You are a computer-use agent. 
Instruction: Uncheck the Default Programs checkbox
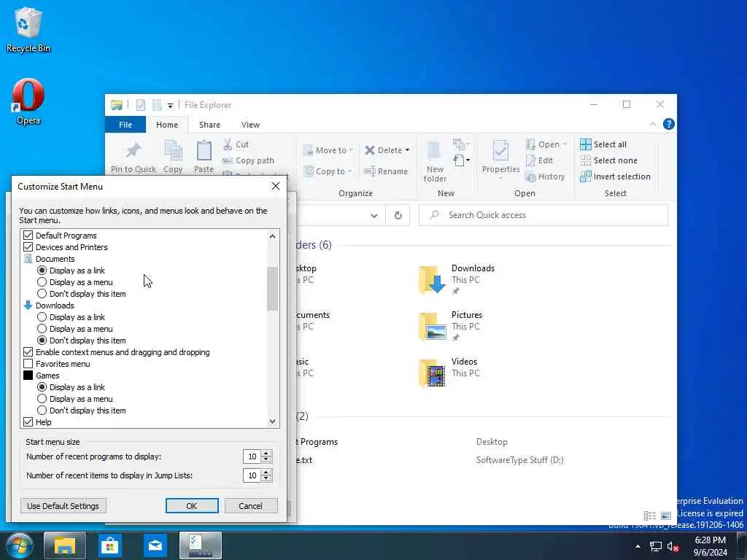coord(28,236)
